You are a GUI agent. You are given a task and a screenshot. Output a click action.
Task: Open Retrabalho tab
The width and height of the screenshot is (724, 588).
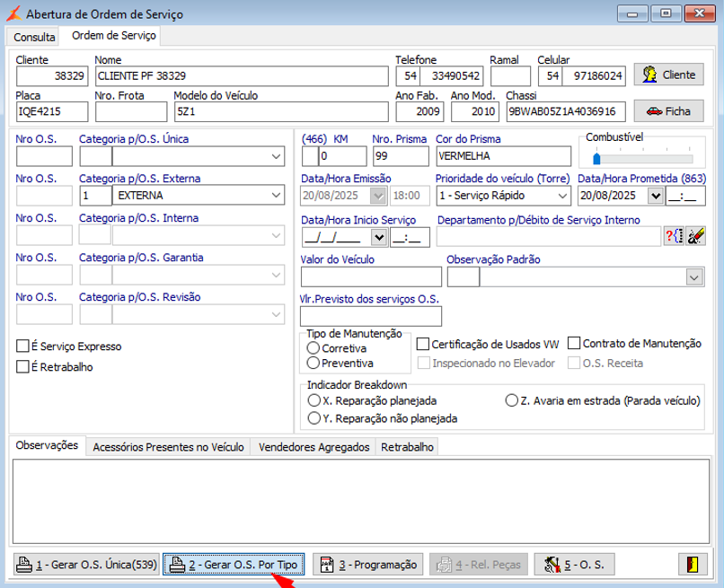(407, 447)
